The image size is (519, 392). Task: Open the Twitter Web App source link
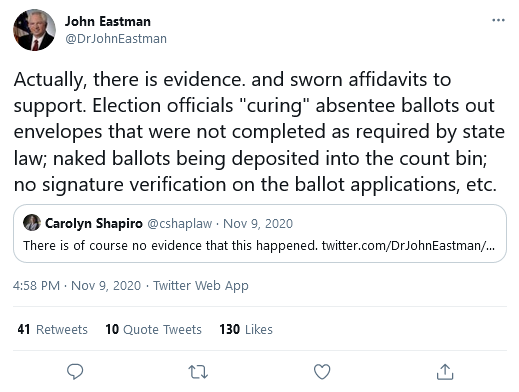click(x=201, y=286)
